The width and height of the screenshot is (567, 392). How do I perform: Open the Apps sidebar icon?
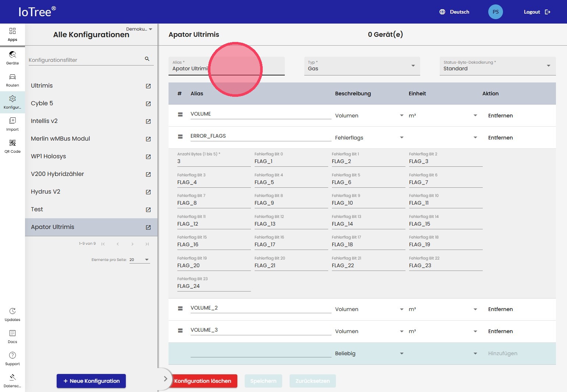13,34
